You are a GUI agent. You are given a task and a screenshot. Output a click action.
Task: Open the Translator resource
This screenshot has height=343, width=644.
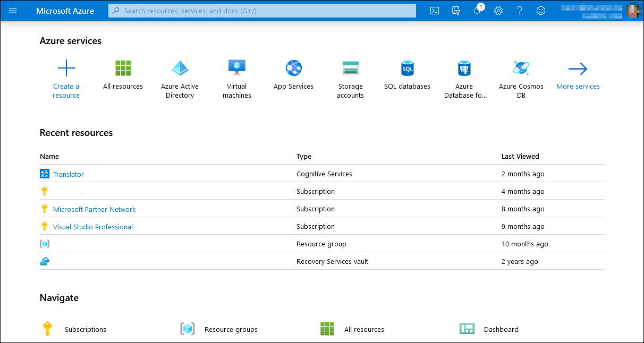[68, 174]
